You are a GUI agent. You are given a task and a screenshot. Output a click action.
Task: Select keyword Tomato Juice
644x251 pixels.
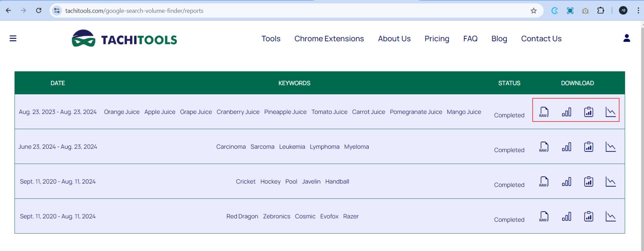pos(329,112)
